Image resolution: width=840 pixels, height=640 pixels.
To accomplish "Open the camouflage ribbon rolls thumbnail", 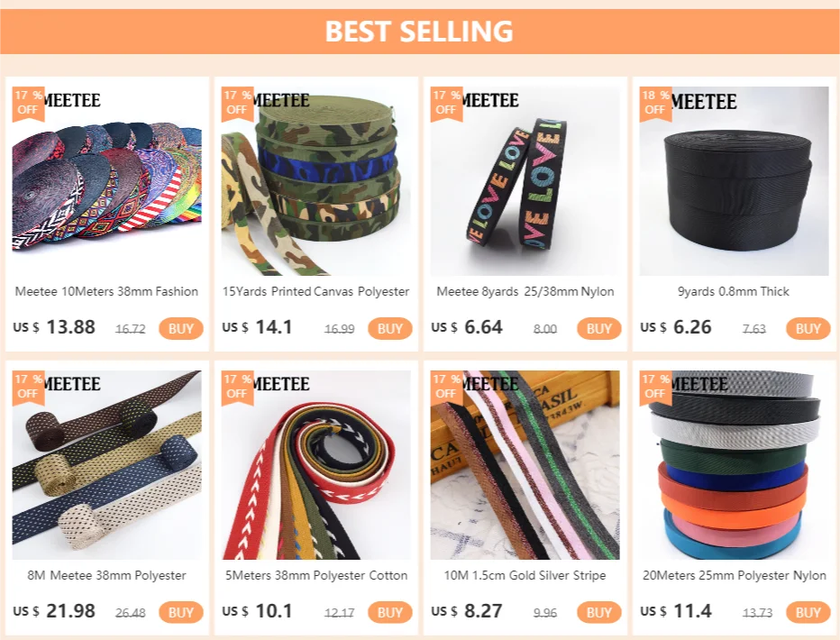I will tap(316, 181).
